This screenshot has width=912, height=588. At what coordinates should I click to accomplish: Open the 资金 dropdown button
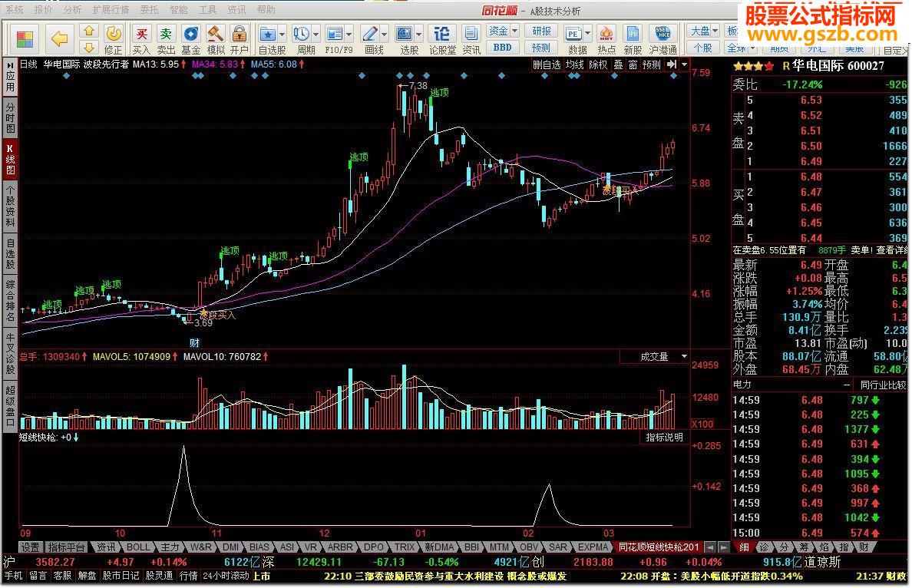tap(503, 31)
